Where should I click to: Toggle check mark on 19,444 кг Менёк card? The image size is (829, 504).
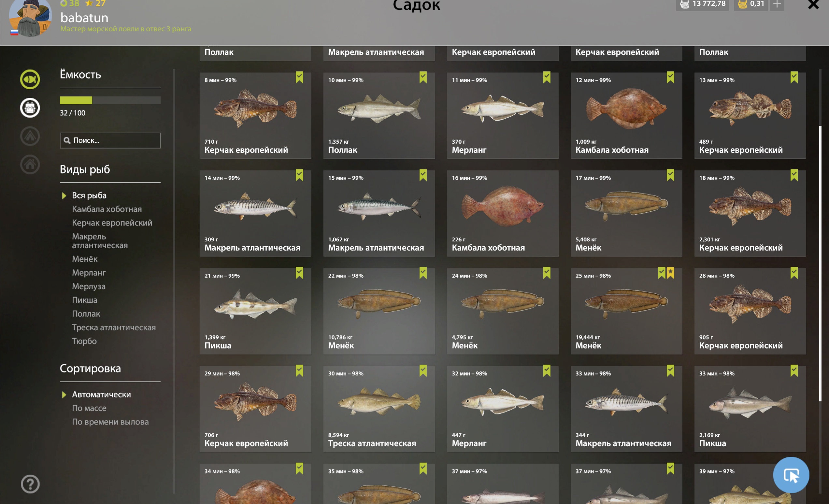click(x=662, y=273)
